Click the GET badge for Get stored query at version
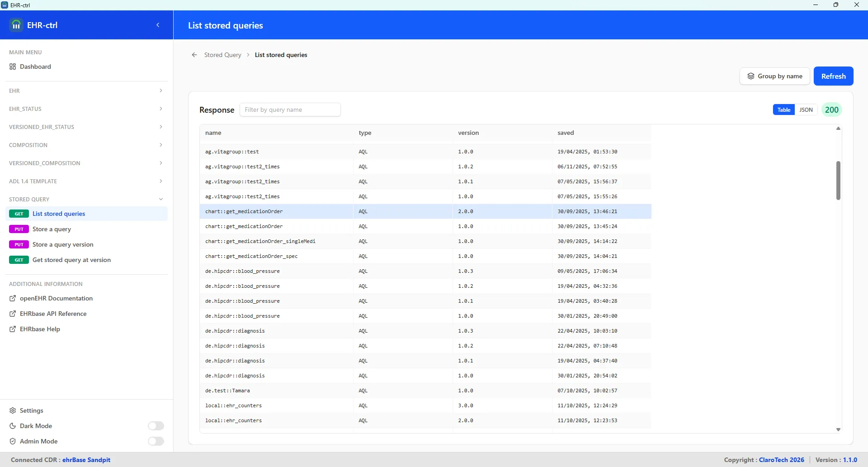The height and width of the screenshot is (467, 868). pyautogui.click(x=19, y=260)
